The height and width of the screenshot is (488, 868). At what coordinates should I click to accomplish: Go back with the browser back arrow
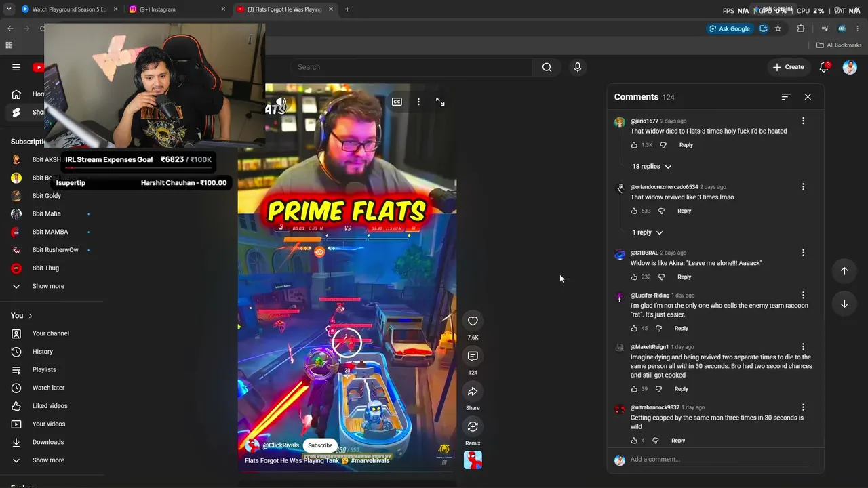point(10,28)
